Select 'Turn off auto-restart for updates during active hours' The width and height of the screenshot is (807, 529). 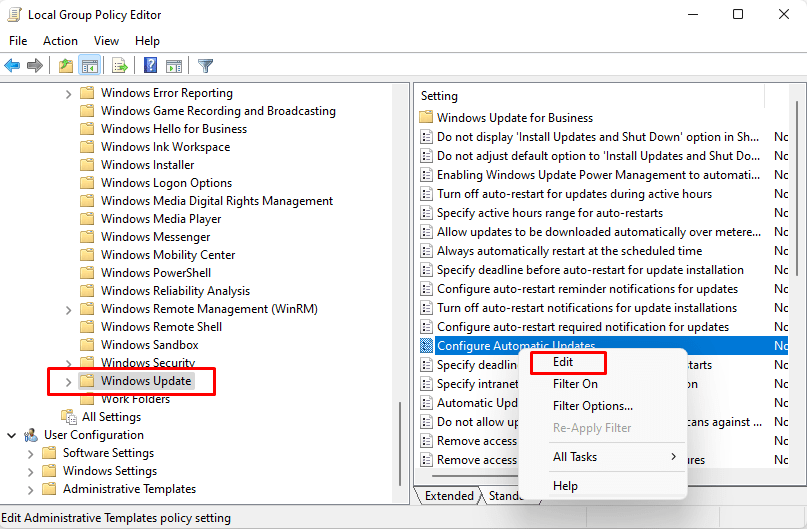point(574,194)
